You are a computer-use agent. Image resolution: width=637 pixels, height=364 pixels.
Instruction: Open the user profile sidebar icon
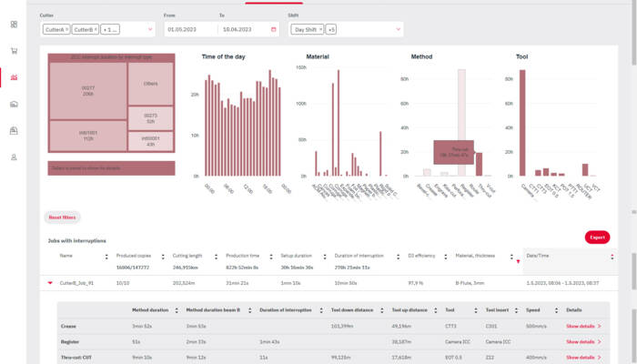(14, 157)
